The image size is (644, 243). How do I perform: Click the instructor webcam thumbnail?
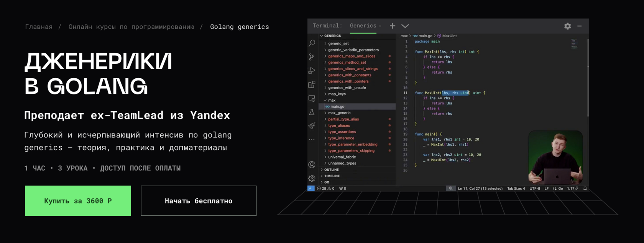[555, 157]
